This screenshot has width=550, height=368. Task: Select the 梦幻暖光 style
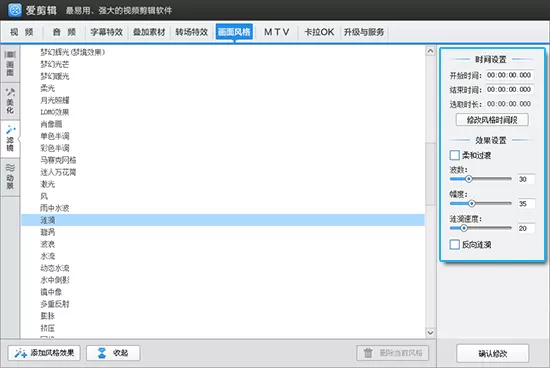54,76
